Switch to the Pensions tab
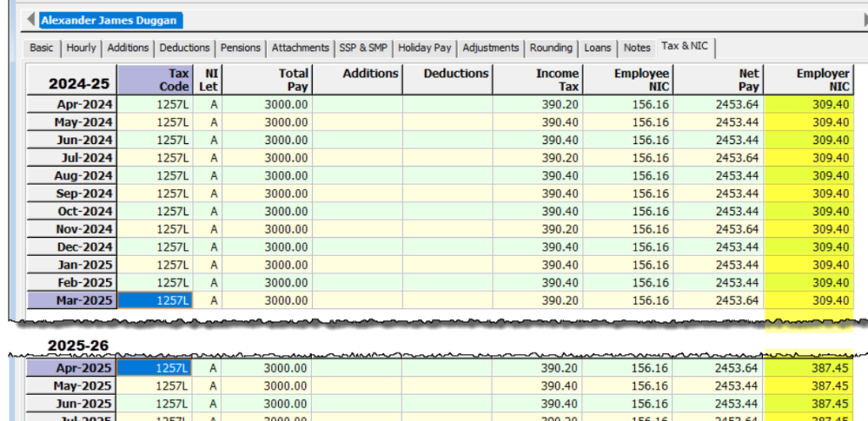 (x=241, y=48)
